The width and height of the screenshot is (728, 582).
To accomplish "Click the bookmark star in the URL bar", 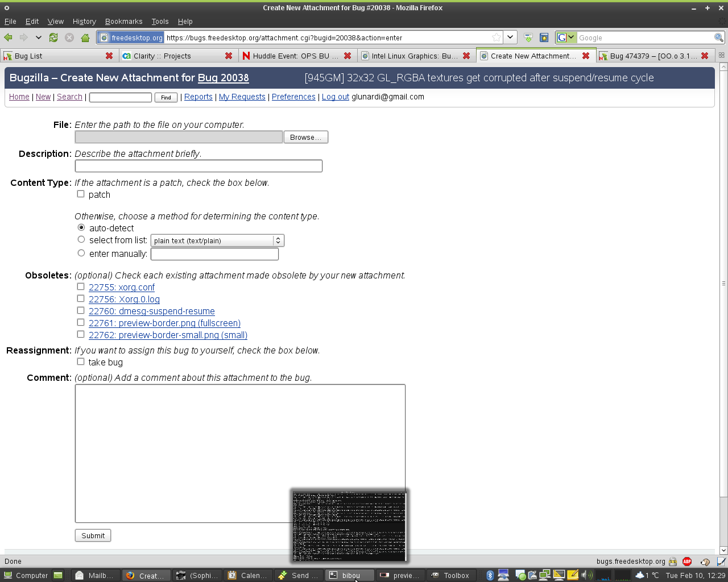I will click(497, 38).
